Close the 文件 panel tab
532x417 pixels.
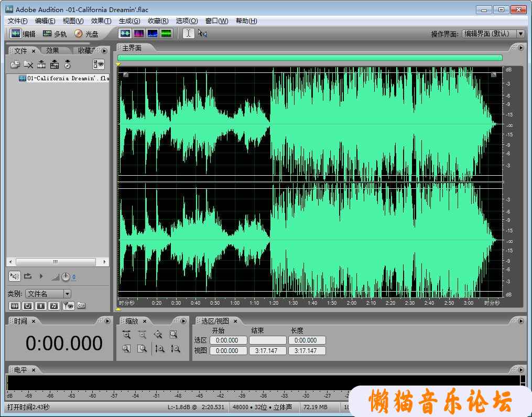34,51
